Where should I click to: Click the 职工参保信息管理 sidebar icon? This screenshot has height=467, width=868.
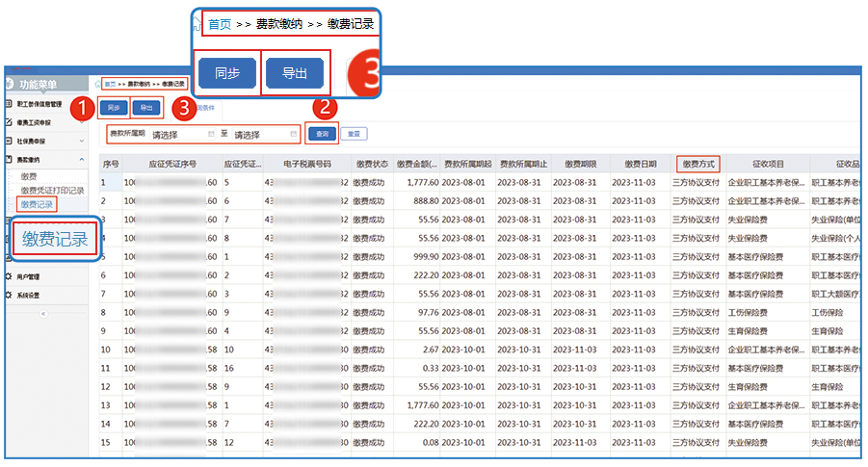pyautogui.click(x=10, y=104)
